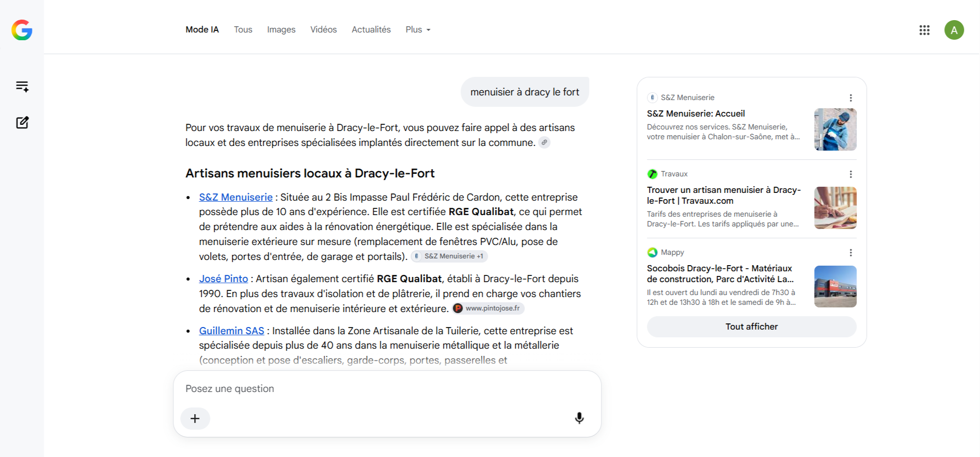980x457 pixels.
Task: Open the AI Mode history icon
Action: (22, 86)
